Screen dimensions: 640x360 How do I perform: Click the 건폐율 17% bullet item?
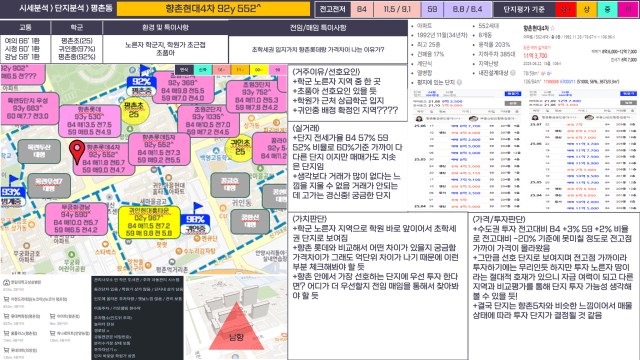(430, 54)
